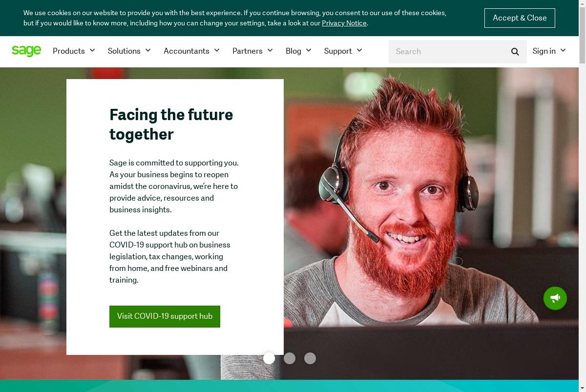This screenshot has height=392, width=586.
Task: Expand the Support menu chevron
Action: 359,50
